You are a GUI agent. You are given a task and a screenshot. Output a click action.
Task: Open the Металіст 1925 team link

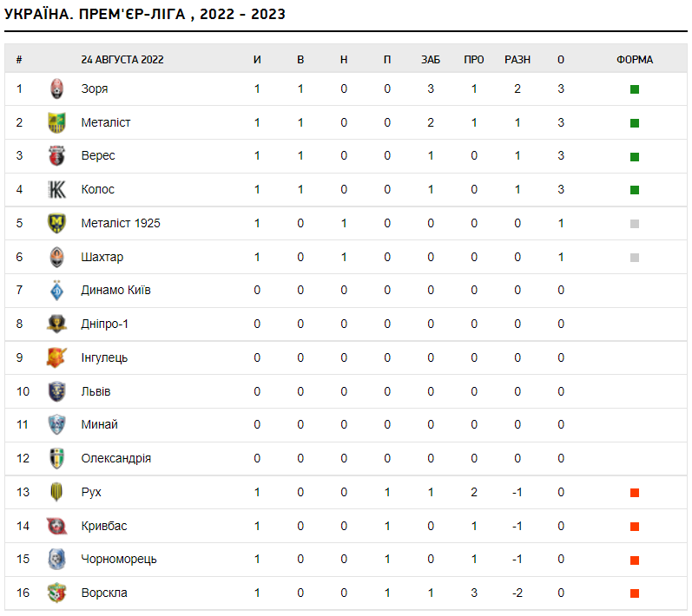pos(121,223)
